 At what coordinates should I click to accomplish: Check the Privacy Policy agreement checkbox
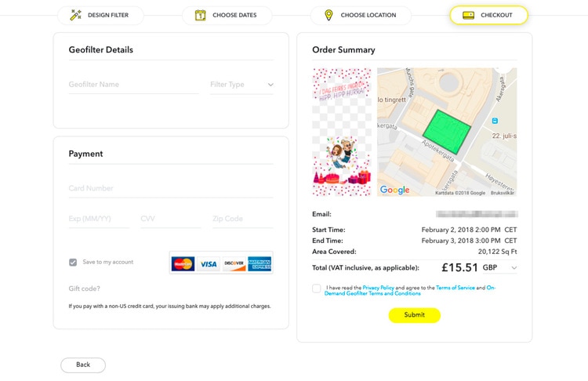coord(317,288)
